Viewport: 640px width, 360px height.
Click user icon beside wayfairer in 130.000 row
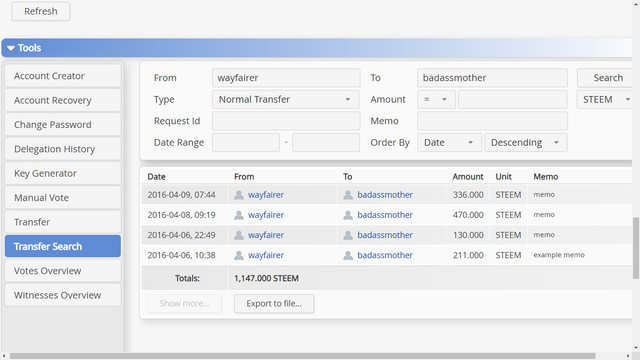(x=239, y=235)
